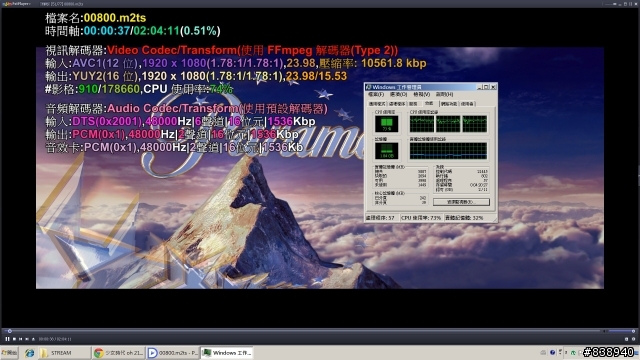Switch to the 網路功能 tab

449,104
